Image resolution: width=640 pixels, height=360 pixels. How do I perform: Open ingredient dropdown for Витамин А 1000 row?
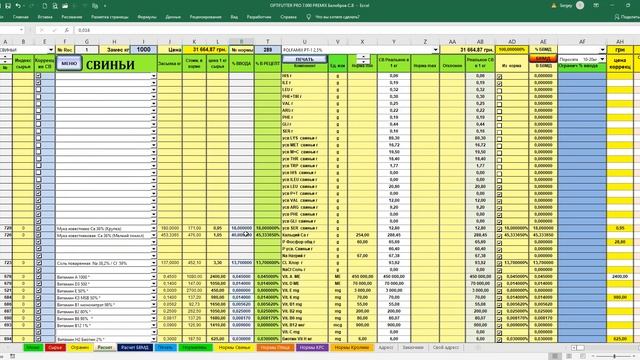pyautogui.click(x=153, y=277)
